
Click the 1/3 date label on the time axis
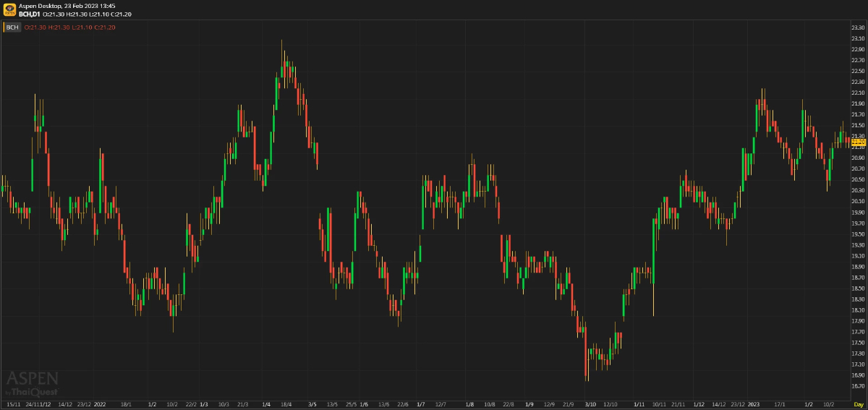[204, 404]
